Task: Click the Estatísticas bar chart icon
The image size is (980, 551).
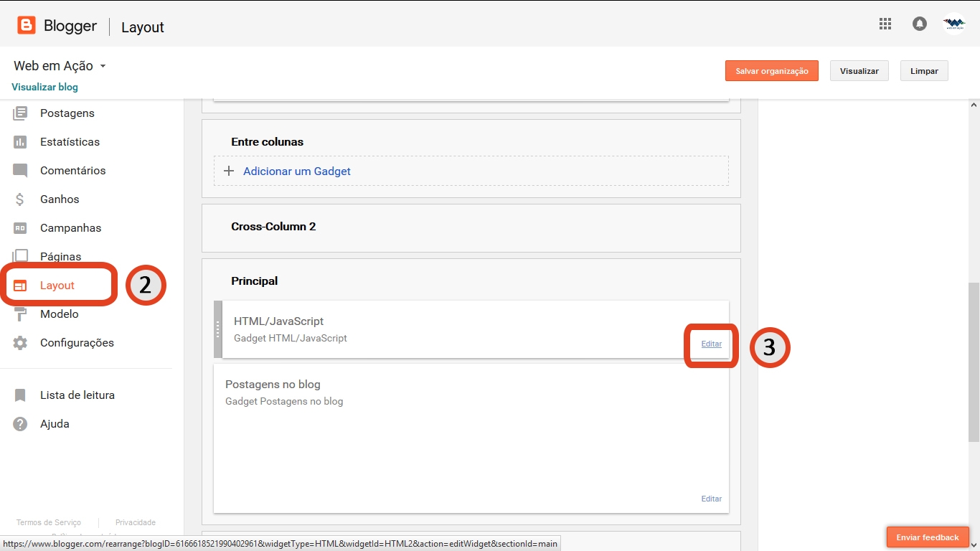Action: [x=20, y=142]
